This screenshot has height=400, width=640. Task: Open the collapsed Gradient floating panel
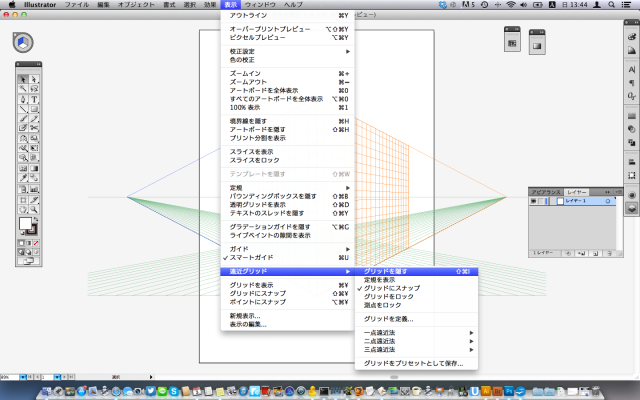point(537,46)
